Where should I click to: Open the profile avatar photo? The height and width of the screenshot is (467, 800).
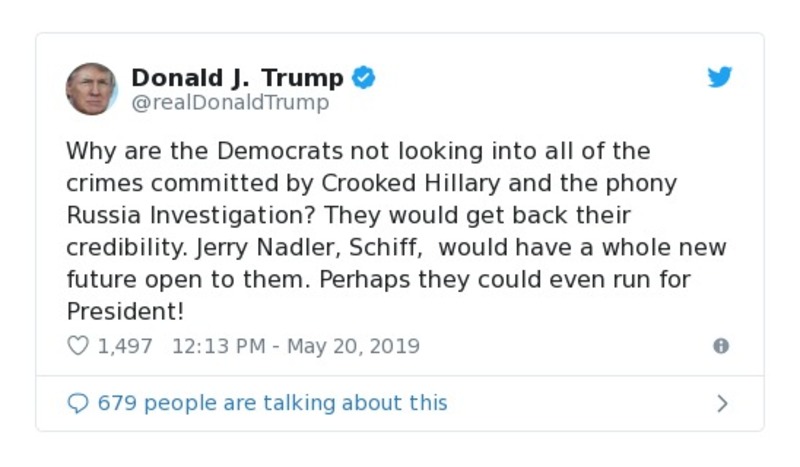91,89
